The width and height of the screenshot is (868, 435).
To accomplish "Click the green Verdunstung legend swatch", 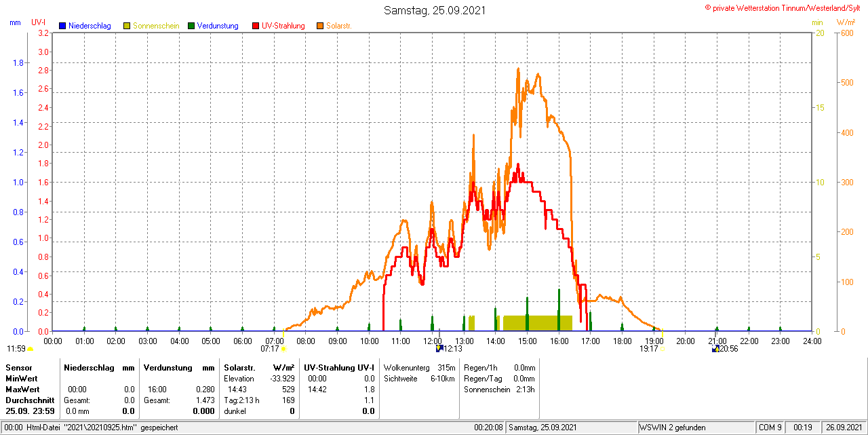I will 191,26.
